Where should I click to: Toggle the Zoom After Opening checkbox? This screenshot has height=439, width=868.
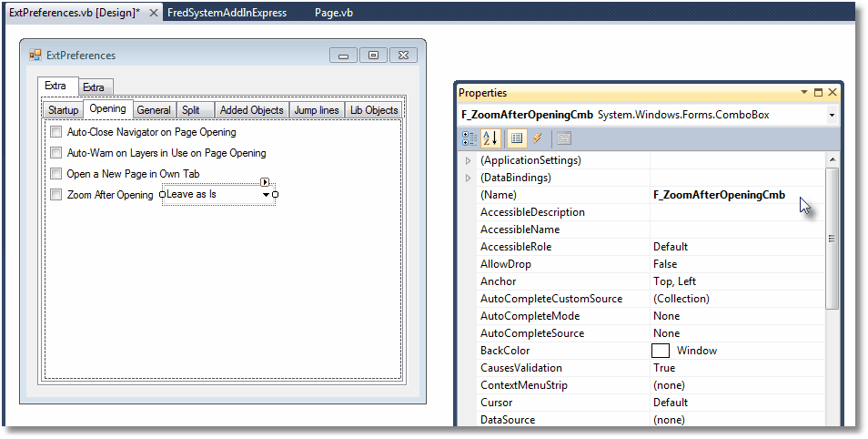56,195
